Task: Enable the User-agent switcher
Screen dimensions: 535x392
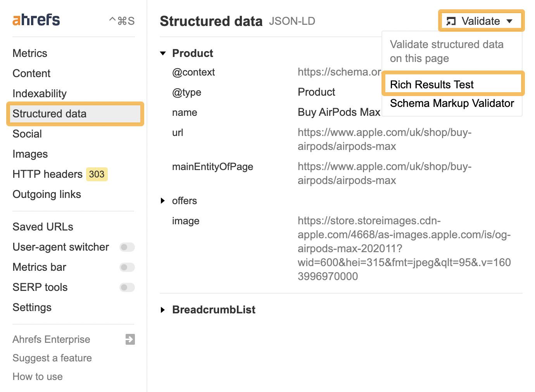Action: click(127, 247)
